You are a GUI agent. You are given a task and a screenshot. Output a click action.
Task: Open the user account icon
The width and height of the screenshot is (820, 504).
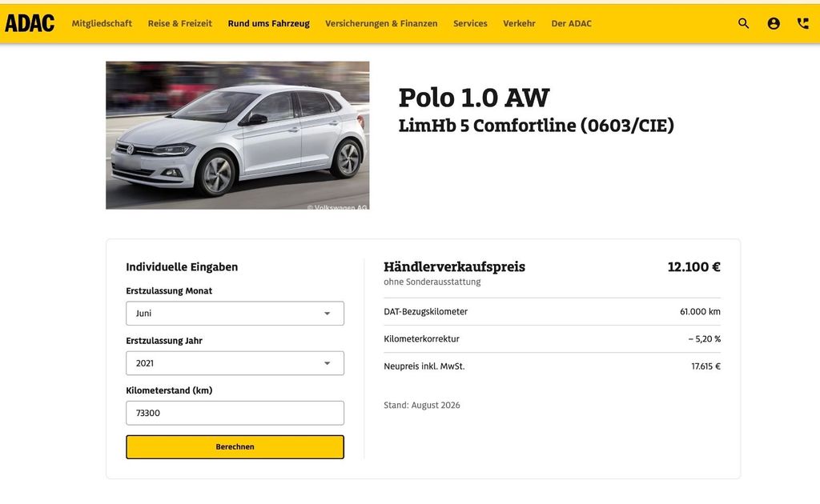coord(774,23)
